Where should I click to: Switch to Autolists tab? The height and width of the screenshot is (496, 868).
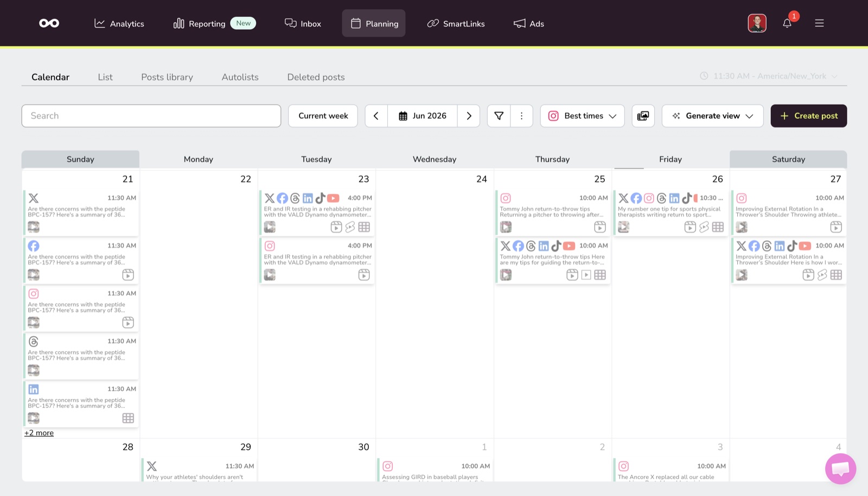tap(240, 77)
